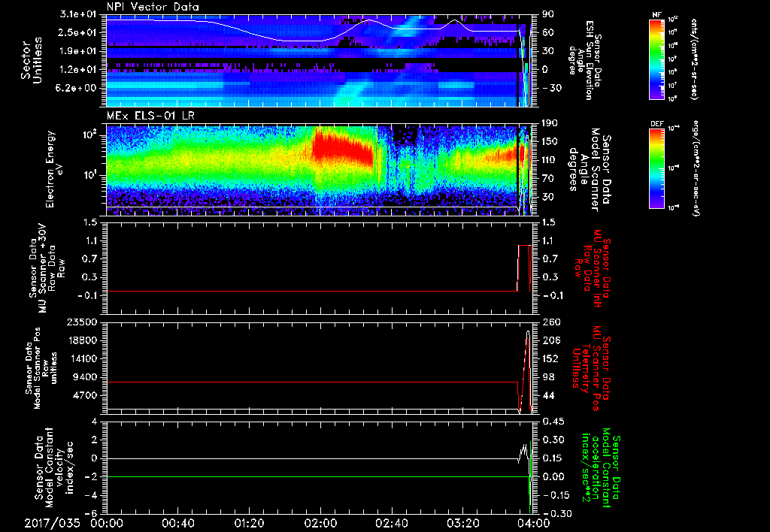Click the DEF color scale bar
This screenshot has height=532, width=770.
point(656,168)
